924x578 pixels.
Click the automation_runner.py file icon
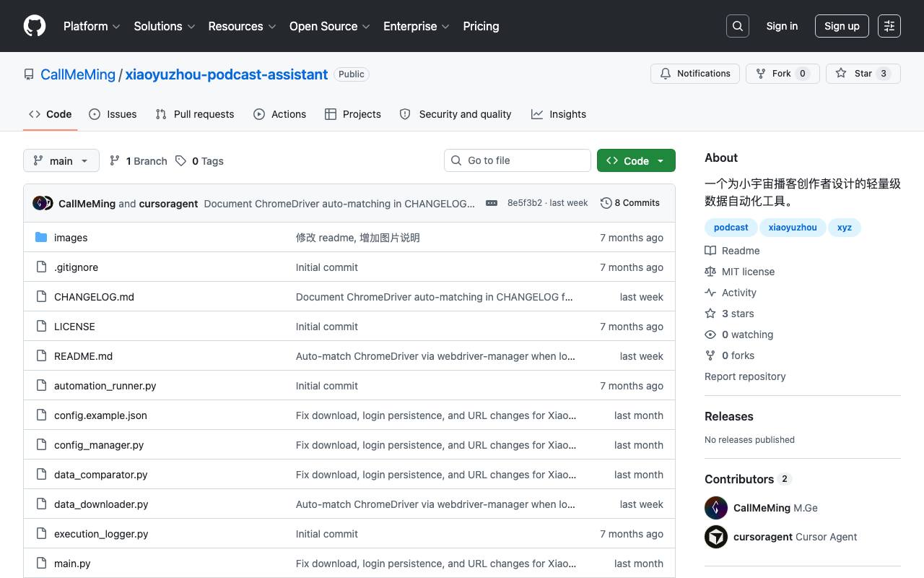click(41, 386)
